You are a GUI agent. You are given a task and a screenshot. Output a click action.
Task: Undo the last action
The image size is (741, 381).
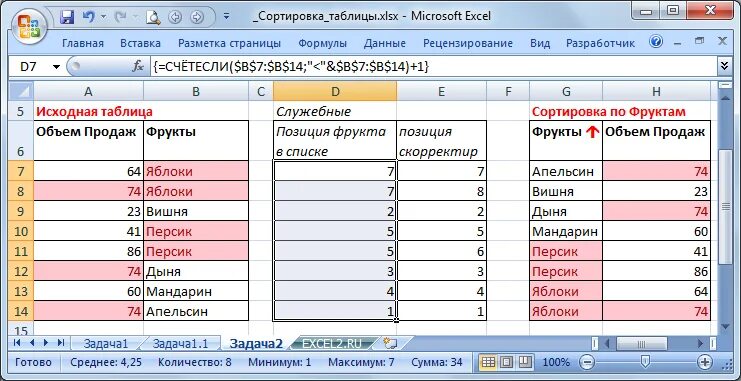click(88, 17)
